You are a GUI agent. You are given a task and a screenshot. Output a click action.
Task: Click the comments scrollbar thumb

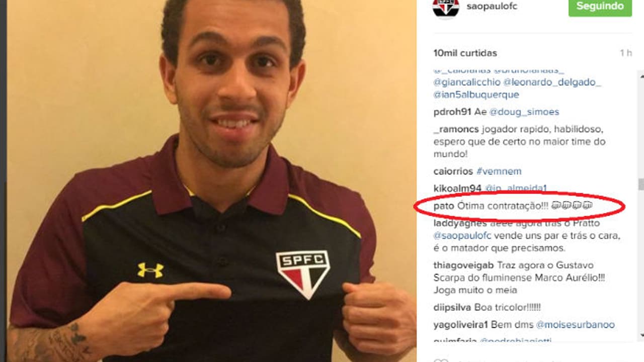(x=641, y=185)
